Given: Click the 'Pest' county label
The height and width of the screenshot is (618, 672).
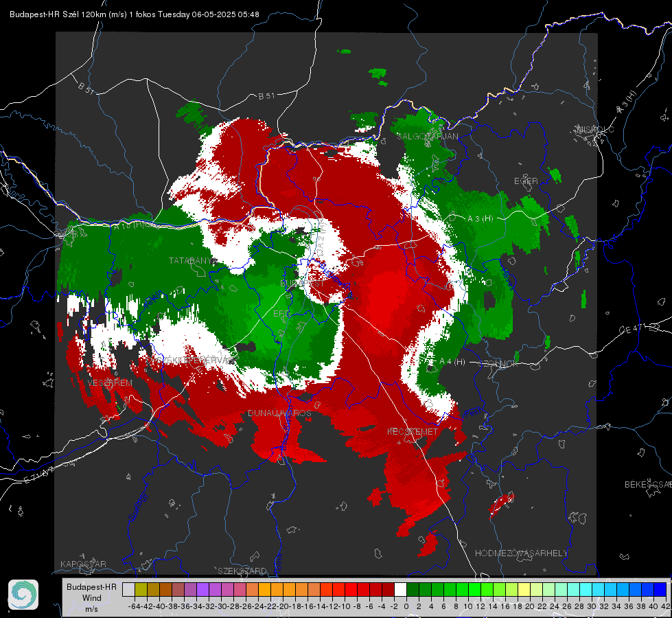Looking at the screenshot, I should pos(474,413).
